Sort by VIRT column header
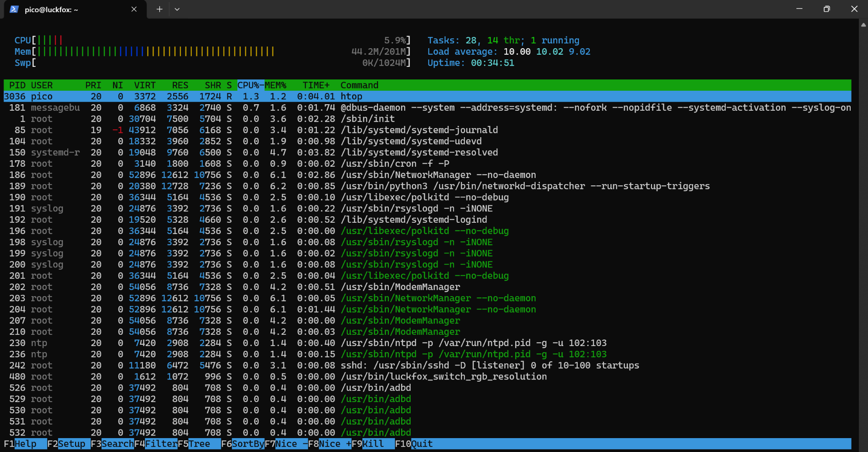The image size is (868, 452). pyautogui.click(x=145, y=85)
